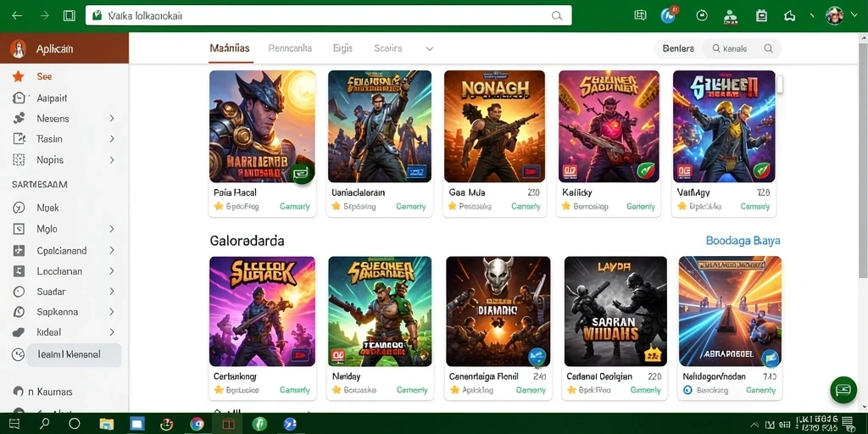Click the Windows taskbar search icon
The height and width of the screenshot is (434, 868).
coord(45,424)
